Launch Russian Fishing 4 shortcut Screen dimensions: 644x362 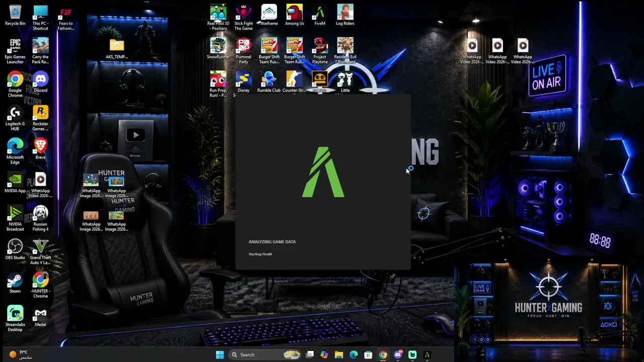click(40, 218)
